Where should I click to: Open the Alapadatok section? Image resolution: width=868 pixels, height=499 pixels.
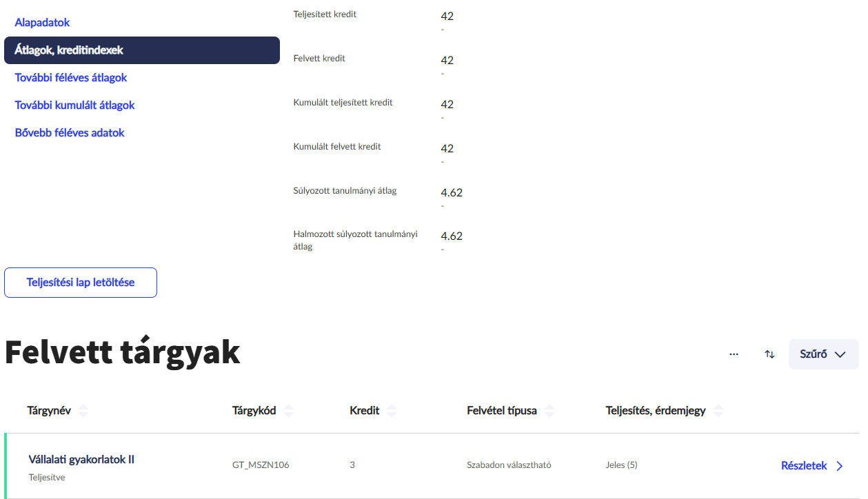tap(43, 23)
